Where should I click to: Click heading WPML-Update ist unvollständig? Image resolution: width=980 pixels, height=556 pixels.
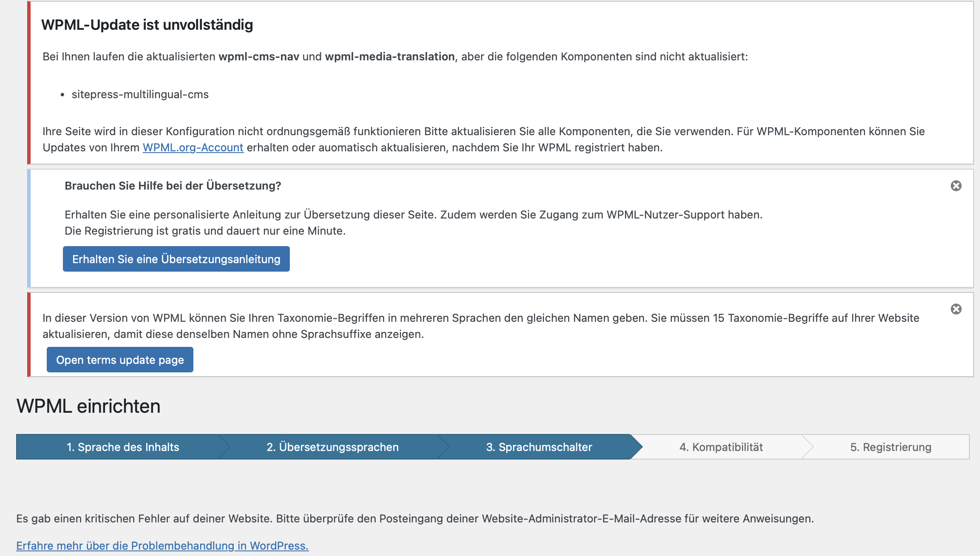pos(147,25)
